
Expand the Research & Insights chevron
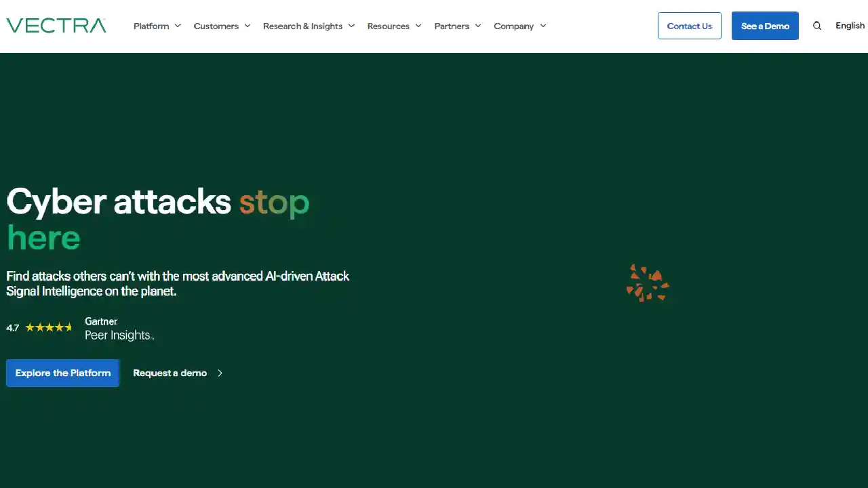(351, 26)
